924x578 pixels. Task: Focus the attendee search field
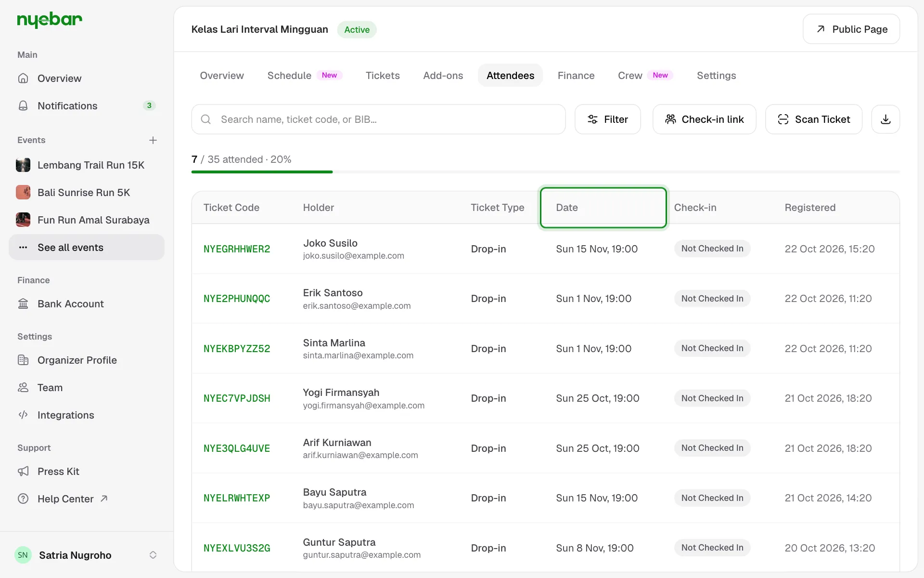pos(378,119)
